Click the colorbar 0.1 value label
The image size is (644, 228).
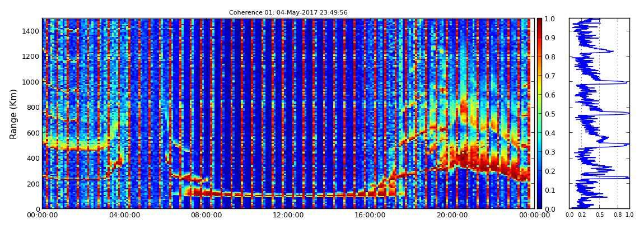(x=549, y=190)
